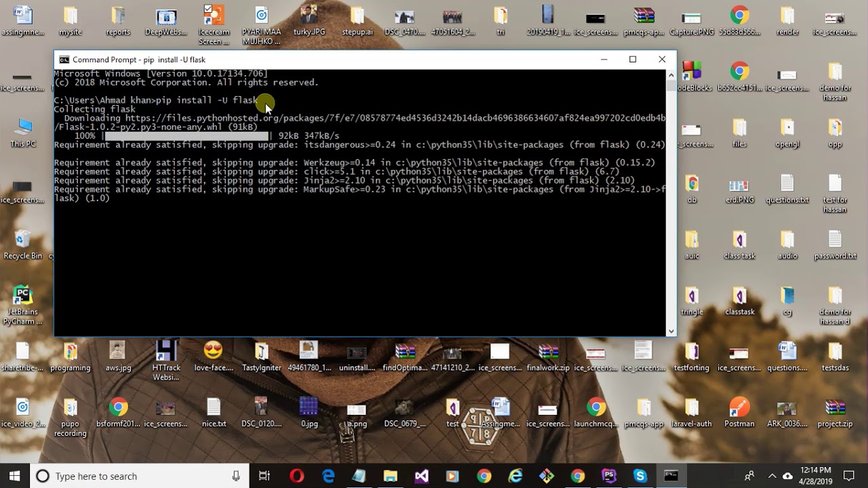This screenshot has width=868, height=488.
Task: Select the nice.txt file on the desktop
Action: coord(214,413)
